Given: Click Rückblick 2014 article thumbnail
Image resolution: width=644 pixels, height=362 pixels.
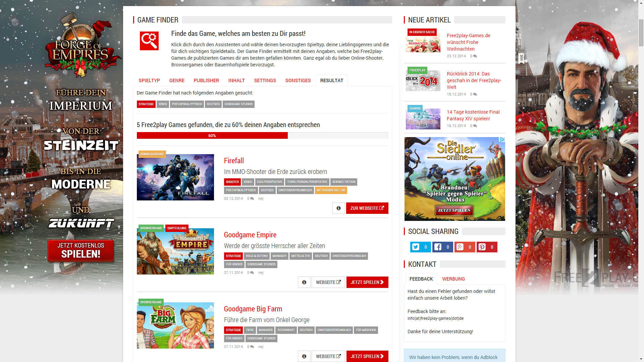Looking at the screenshot, I should [423, 81].
